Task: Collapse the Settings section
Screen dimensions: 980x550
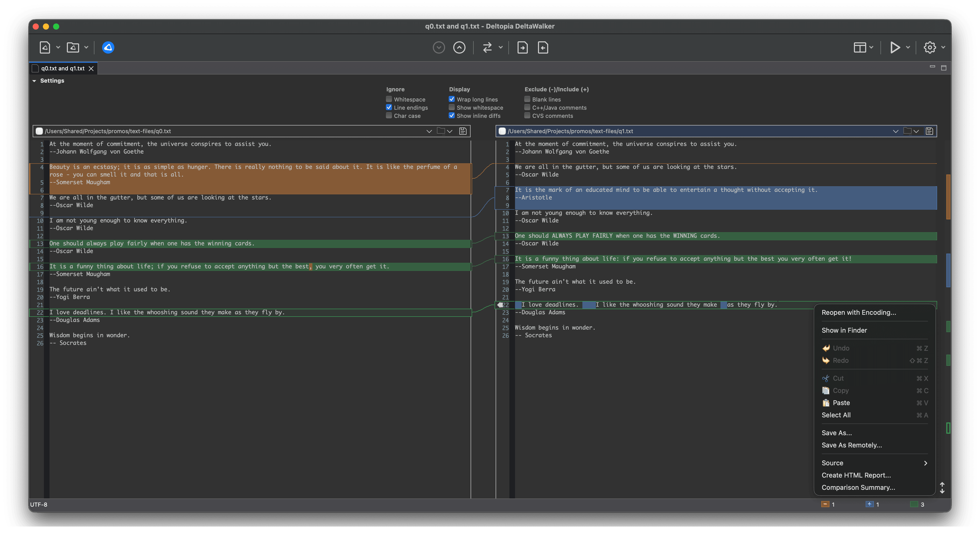Action: (34, 81)
